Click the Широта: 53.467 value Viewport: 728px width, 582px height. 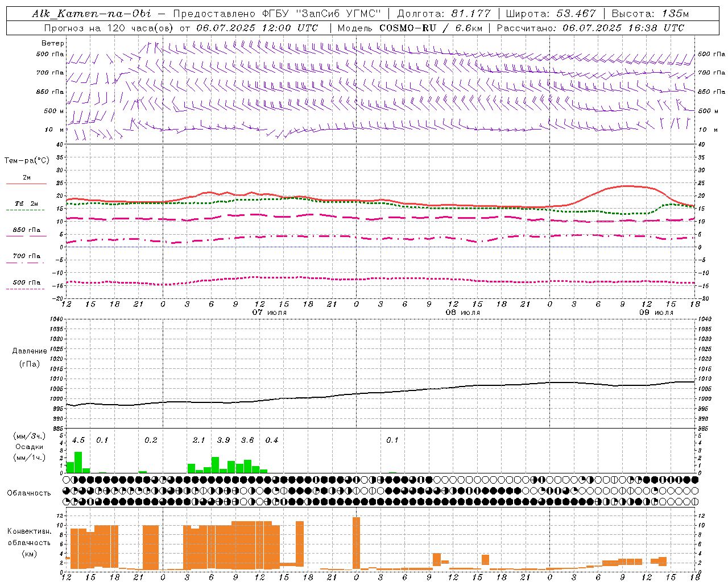[551, 14]
